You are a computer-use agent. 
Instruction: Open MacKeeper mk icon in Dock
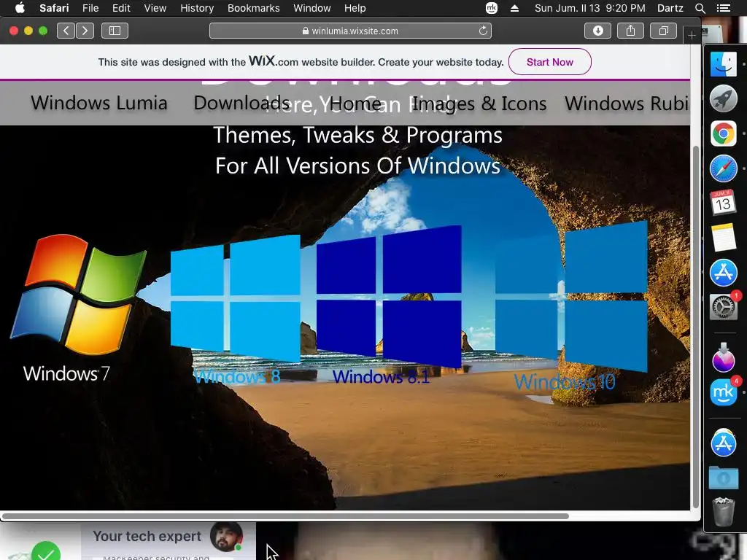coord(723,393)
